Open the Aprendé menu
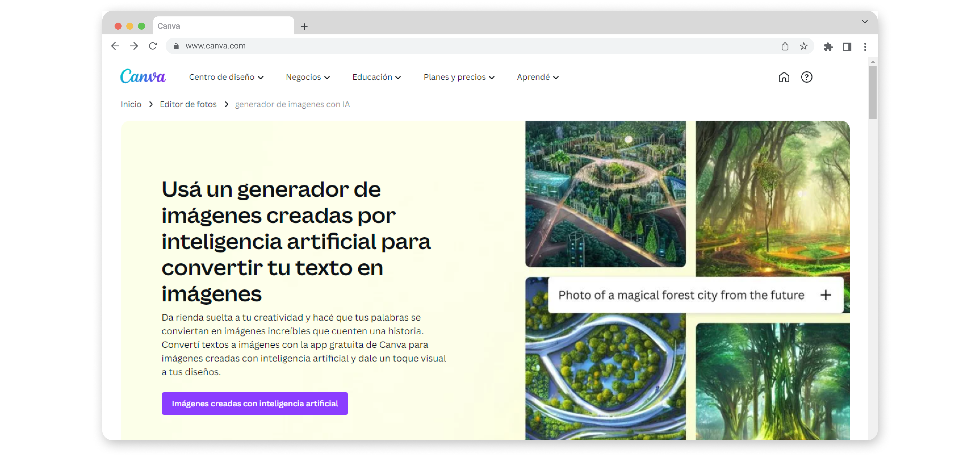The image size is (980, 476). 537,77
